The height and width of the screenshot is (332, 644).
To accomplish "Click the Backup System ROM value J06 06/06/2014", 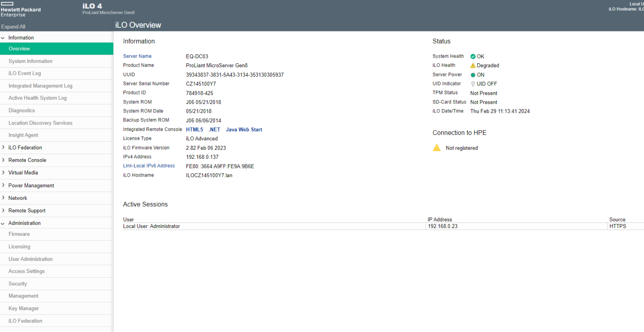I will tap(203, 120).
